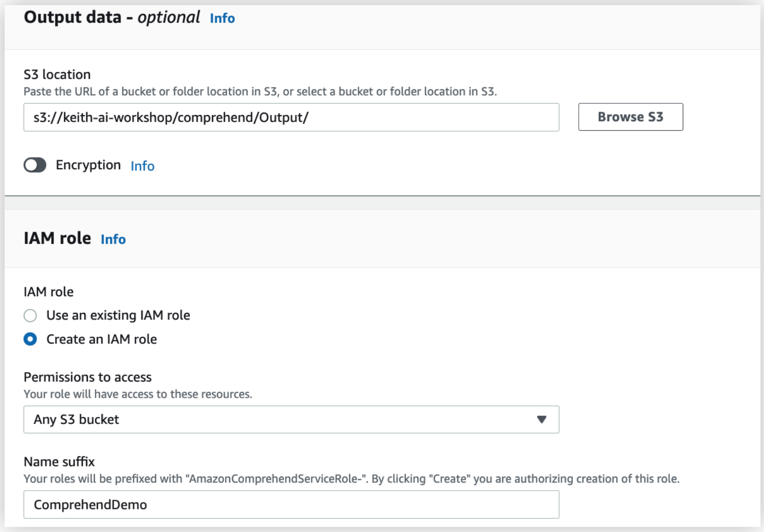
Task: Click the "Use an existing IAM role" label
Action: pos(118,315)
